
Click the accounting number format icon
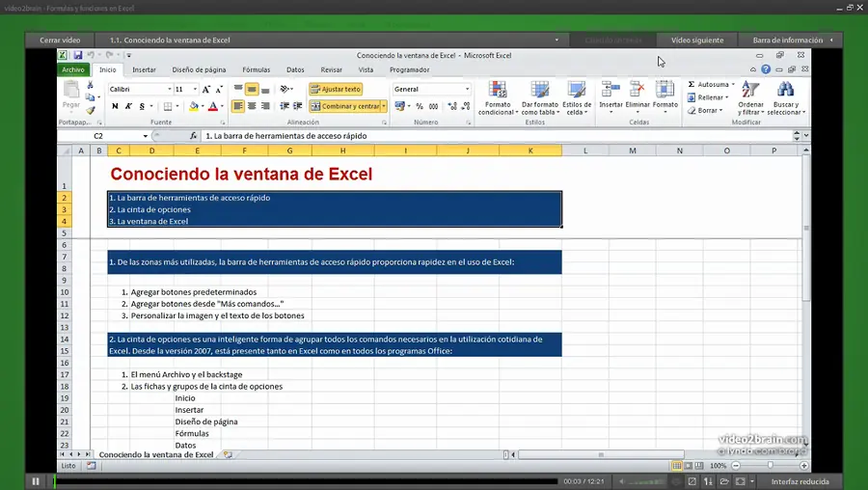(399, 106)
